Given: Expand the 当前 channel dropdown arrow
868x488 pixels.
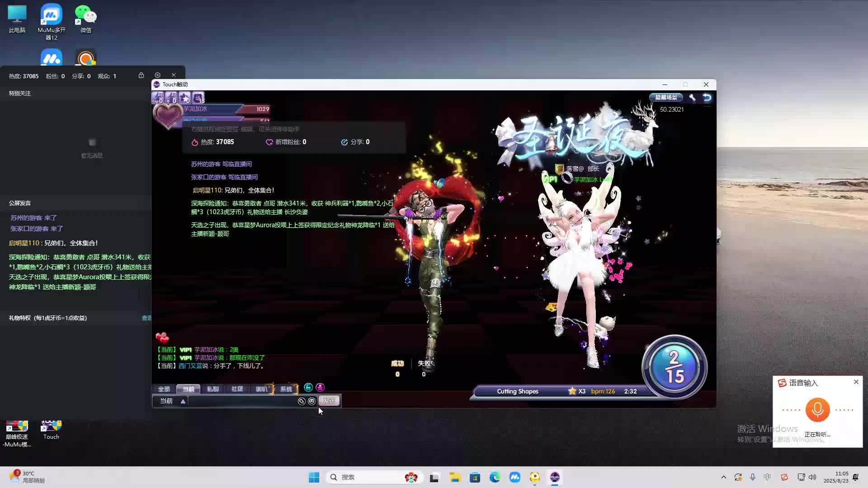Looking at the screenshot, I should [183, 401].
